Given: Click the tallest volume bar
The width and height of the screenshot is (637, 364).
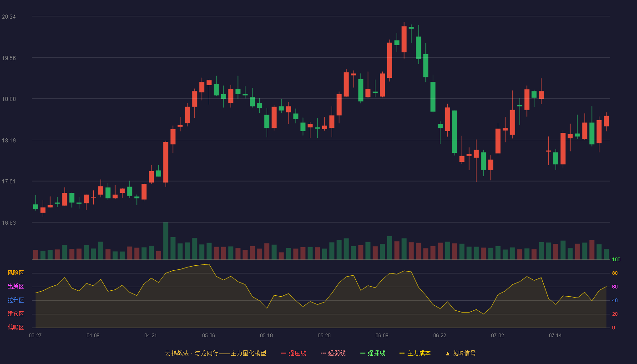Looking at the screenshot, I should 166,241.
